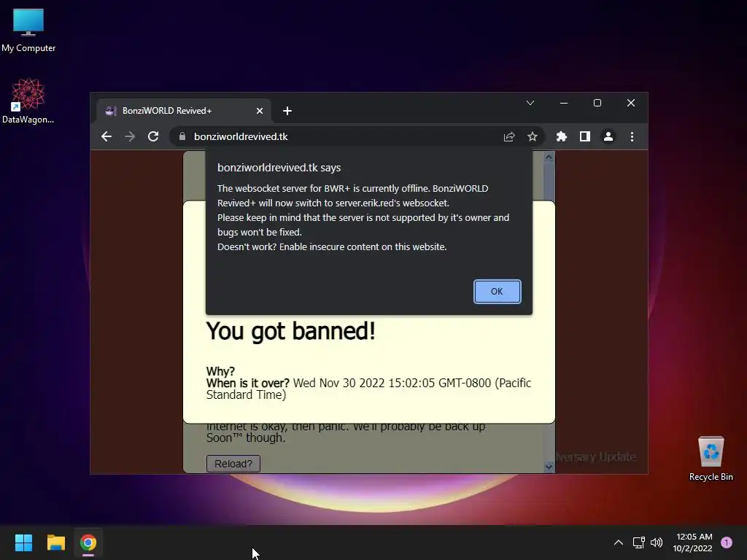
Task: Go back with the browser back arrow
Action: (x=107, y=136)
